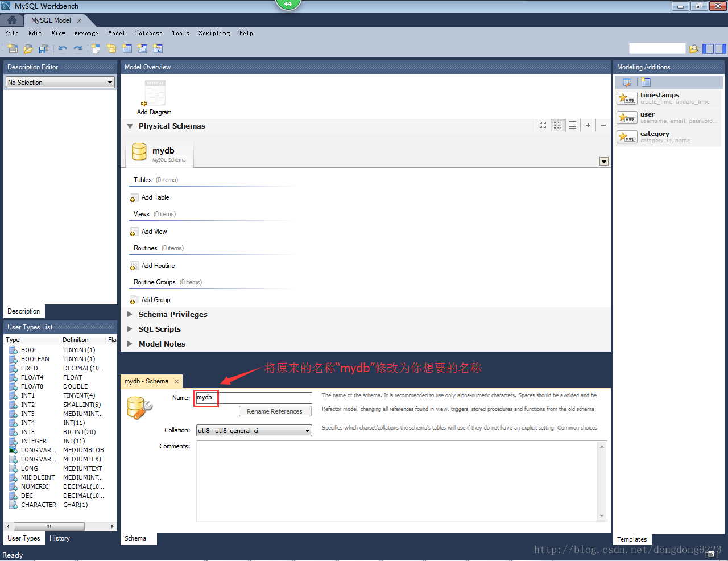This screenshot has width=728, height=561.
Task: Add a new schema with plus button
Action: point(588,125)
